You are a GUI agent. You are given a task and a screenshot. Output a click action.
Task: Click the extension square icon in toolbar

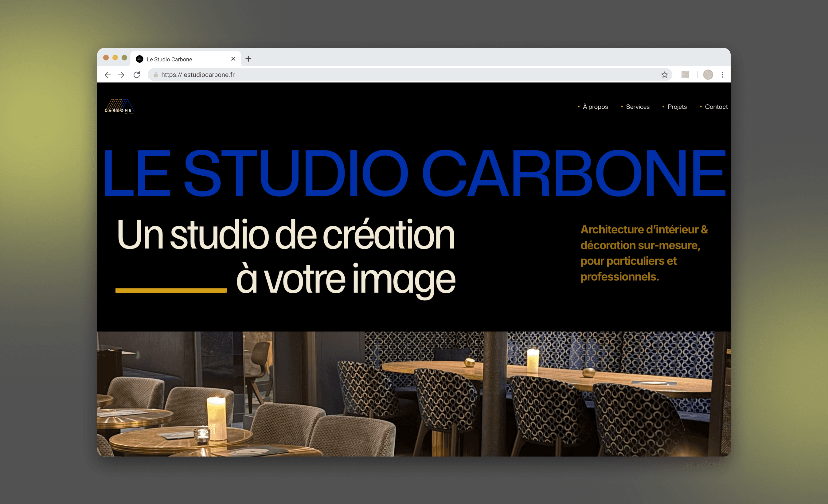685,75
